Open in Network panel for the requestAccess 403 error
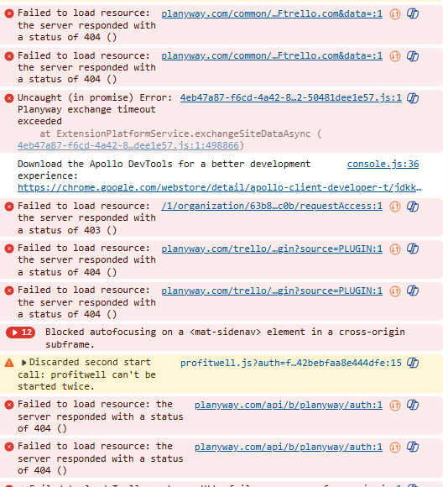This screenshot has width=448, height=487. tap(394, 207)
